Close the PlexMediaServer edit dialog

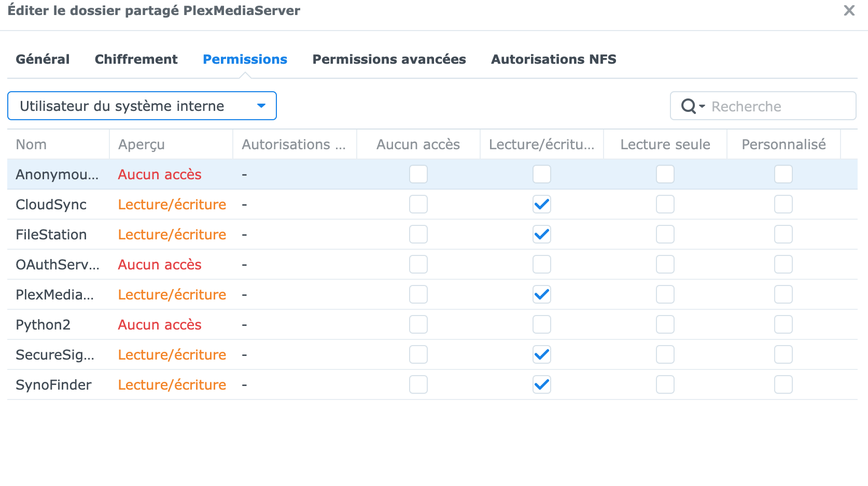849,10
